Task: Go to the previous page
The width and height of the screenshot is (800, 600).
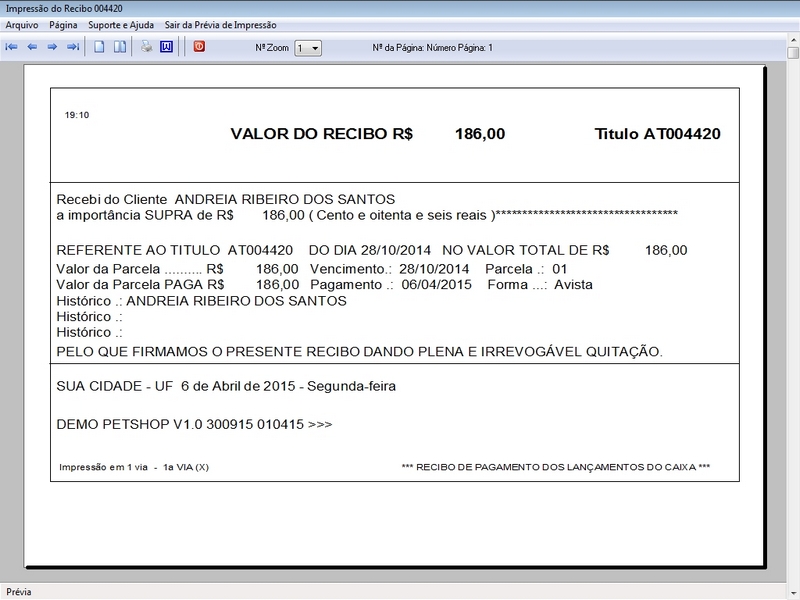Action: tap(33, 45)
